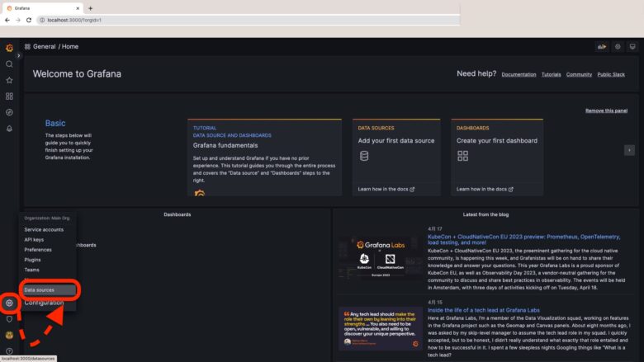
Task: Open a new browser tab
Action: 90,8
